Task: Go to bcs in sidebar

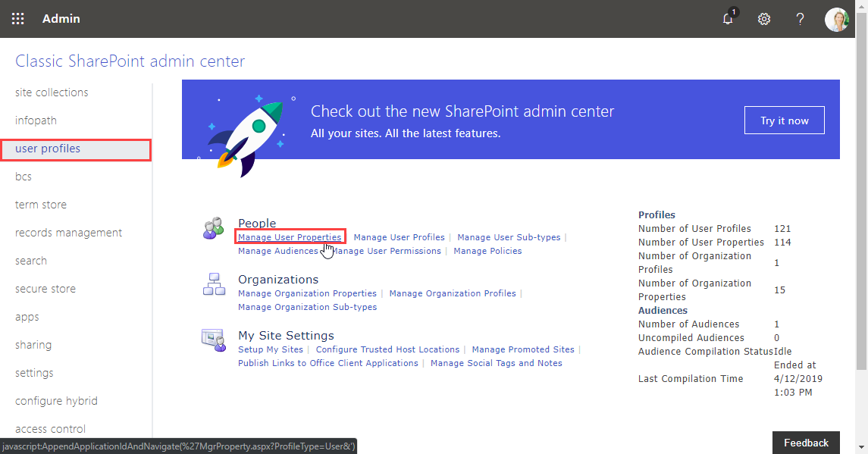Action: point(24,177)
